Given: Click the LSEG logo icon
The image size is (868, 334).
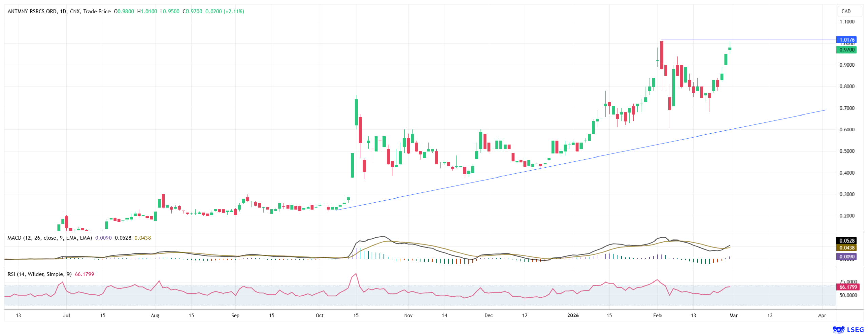Looking at the screenshot, I should pyautogui.click(x=838, y=329).
